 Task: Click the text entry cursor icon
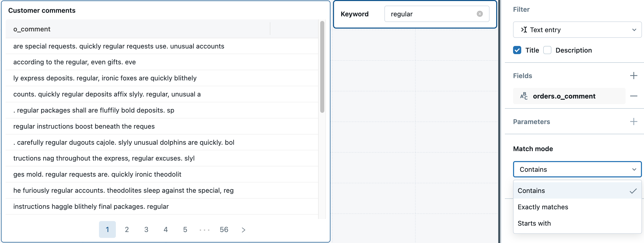(524, 30)
